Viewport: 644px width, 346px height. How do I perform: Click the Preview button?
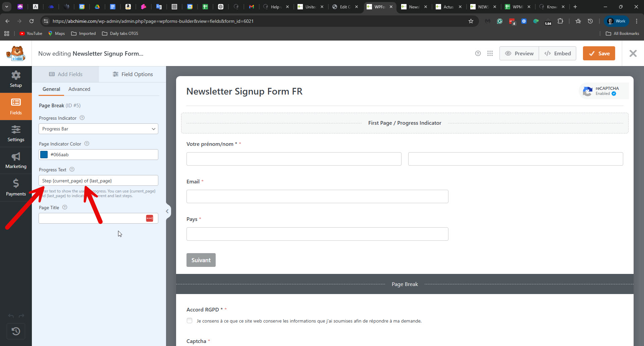pyautogui.click(x=519, y=53)
